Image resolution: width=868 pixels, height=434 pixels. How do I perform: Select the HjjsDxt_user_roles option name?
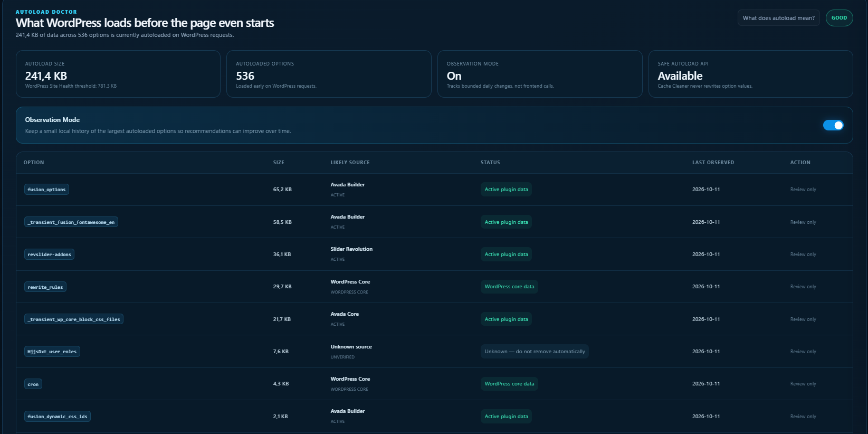click(52, 352)
